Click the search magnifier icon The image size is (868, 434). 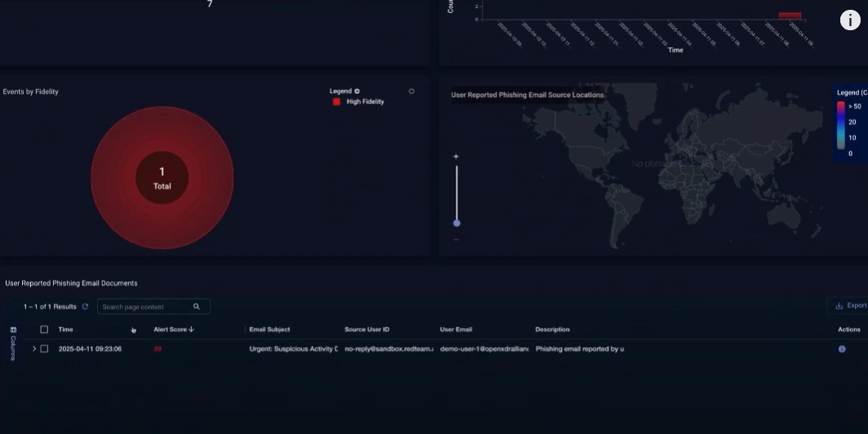coord(197,306)
